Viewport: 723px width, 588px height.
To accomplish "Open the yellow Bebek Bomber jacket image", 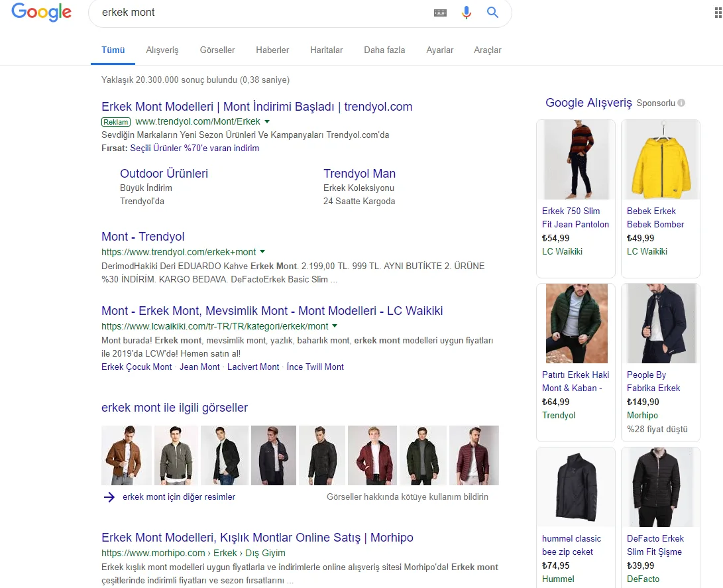I will coord(661,160).
